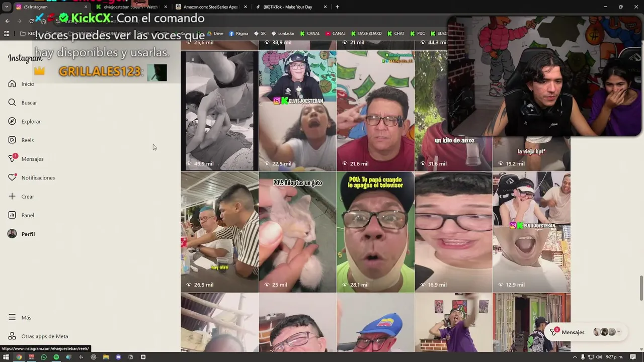This screenshot has width=644, height=362.
Task: Open the volume control in the system tray
Action: [598, 357]
